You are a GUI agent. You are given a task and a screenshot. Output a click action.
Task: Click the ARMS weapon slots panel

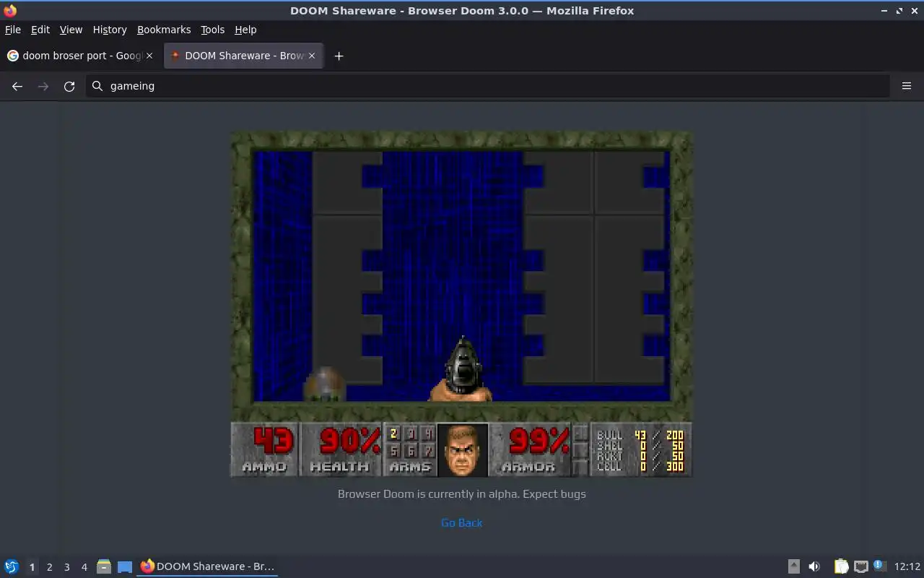(410, 449)
